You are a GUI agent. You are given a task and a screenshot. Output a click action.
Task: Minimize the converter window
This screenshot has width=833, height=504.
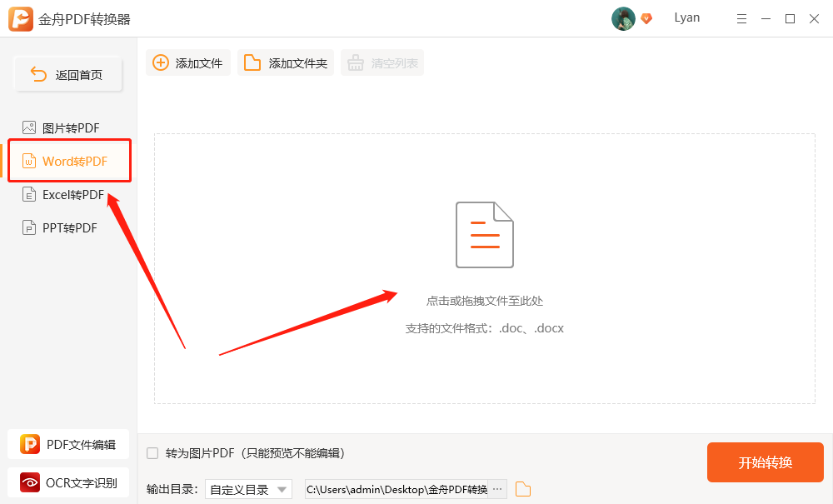[x=766, y=19]
